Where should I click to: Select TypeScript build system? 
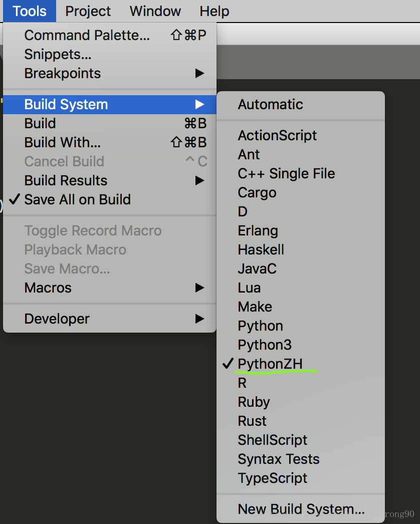click(x=301, y=478)
